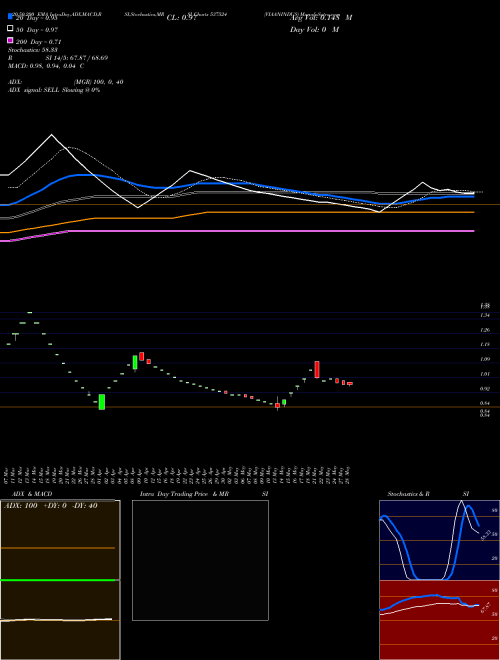The width and height of the screenshot is (500, 660).
Task: Click 'ADX: 100 +DY: 0 -DY: 40' header
Action: (51, 506)
